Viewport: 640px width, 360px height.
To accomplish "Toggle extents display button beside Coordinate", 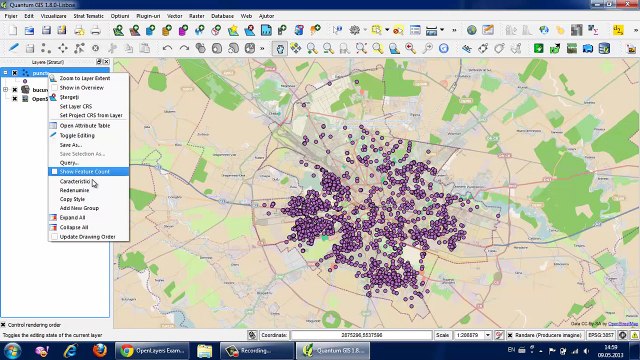I will point(252,335).
